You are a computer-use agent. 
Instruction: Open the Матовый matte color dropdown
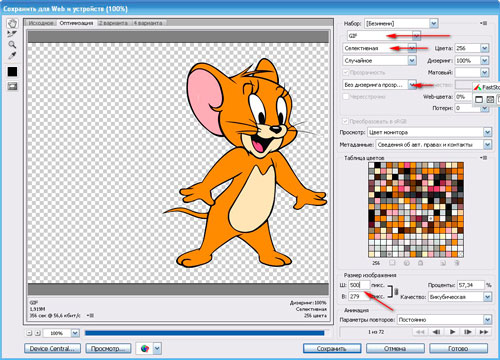[485, 73]
